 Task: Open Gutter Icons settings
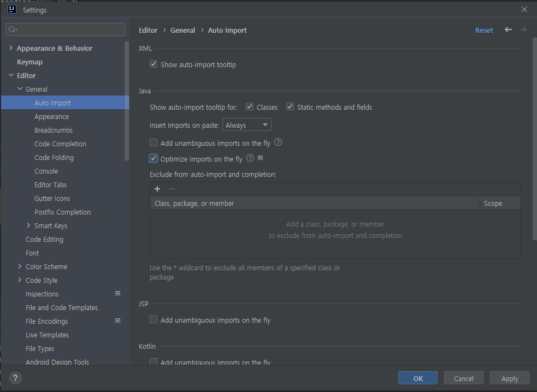52,199
